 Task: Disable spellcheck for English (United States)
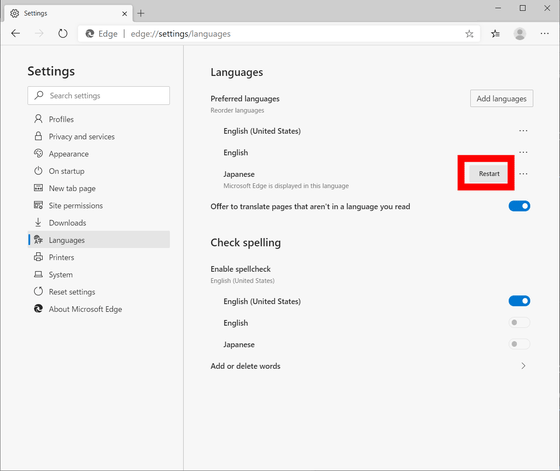click(519, 301)
